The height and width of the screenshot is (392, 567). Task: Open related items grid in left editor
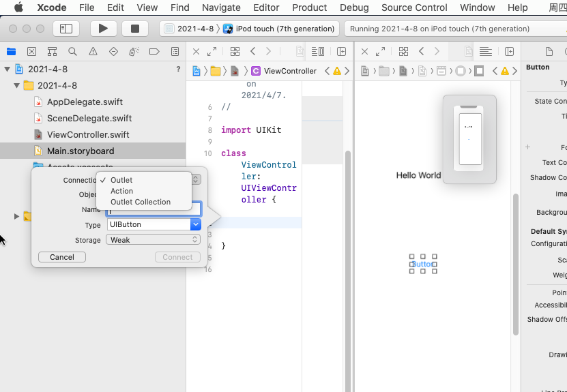point(235,52)
